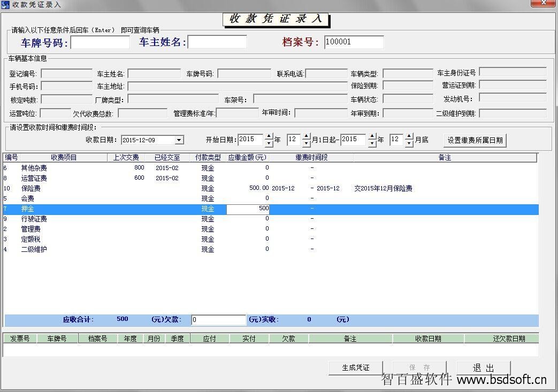Click the 800 last payment value
558x392 pixels.
pyautogui.click(x=139, y=167)
